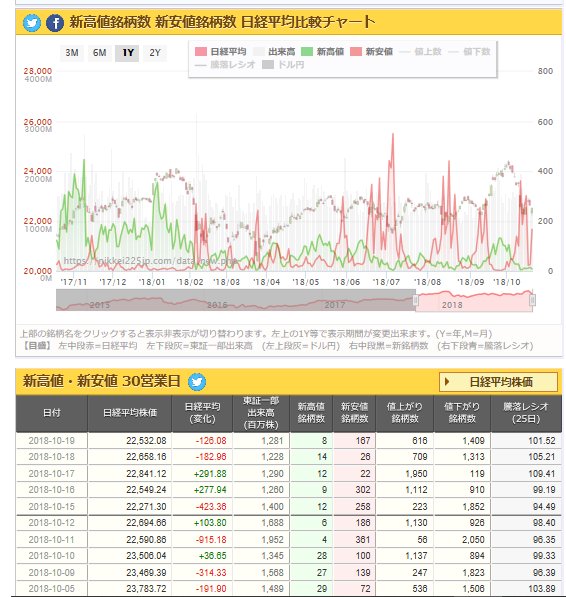Click 2015 area in chart navigator
The image size is (566, 597).
(100, 305)
